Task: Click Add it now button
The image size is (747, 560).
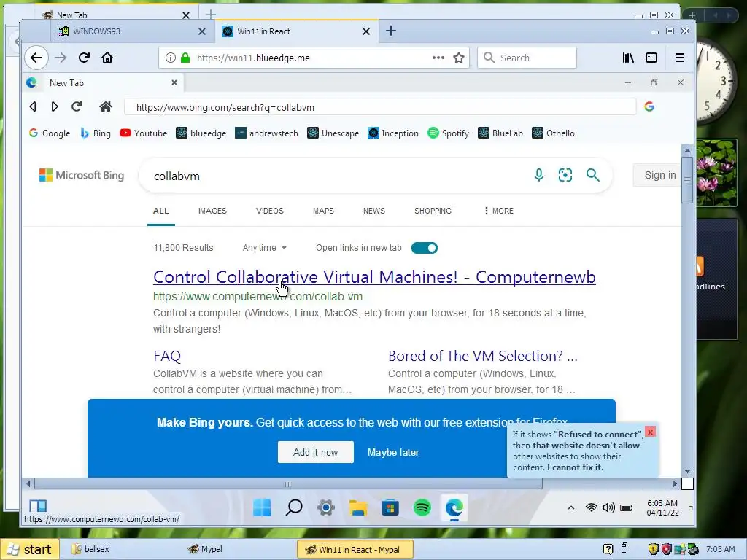Action: coord(315,452)
